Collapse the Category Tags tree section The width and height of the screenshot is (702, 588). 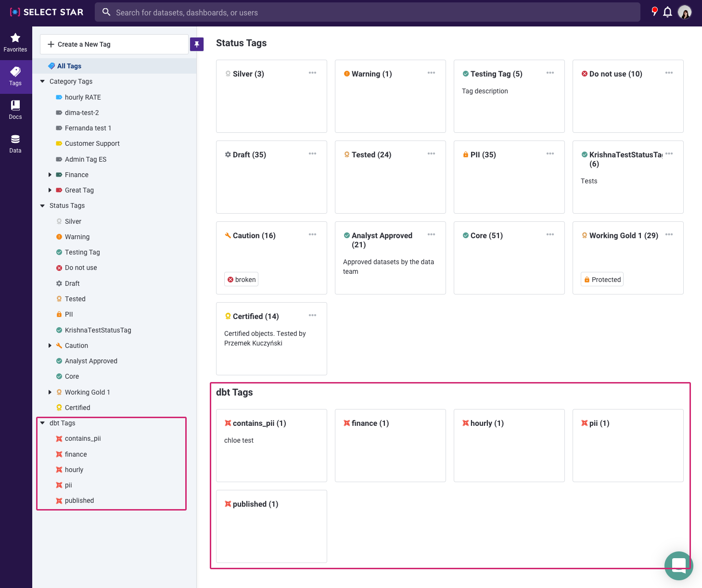(x=42, y=81)
